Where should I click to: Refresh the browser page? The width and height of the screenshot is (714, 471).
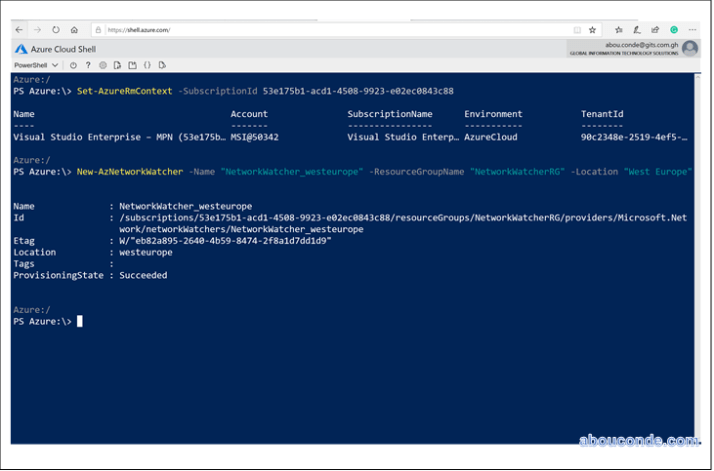coord(55,30)
